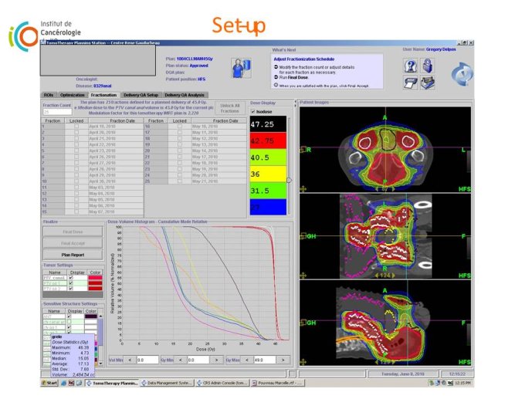Switch to CRS Admin Console taskbar window
This screenshot has width=532, height=399.
(x=222, y=383)
